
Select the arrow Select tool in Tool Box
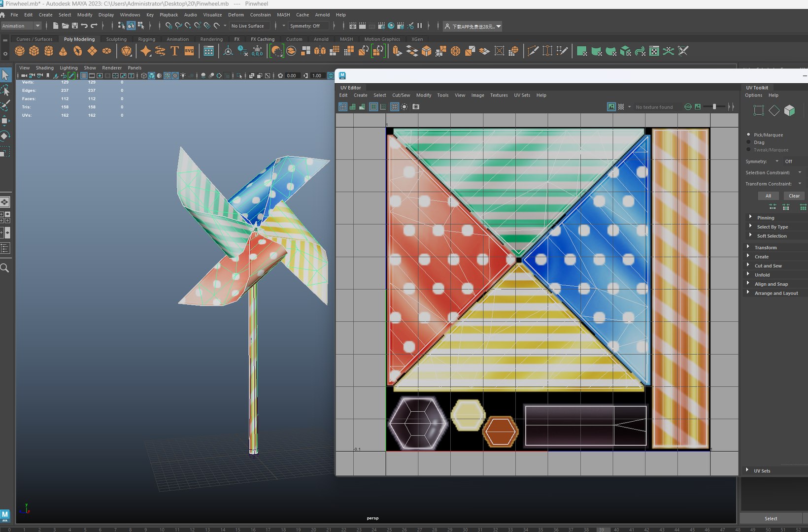pyautogui.click(x=5, y=75)
